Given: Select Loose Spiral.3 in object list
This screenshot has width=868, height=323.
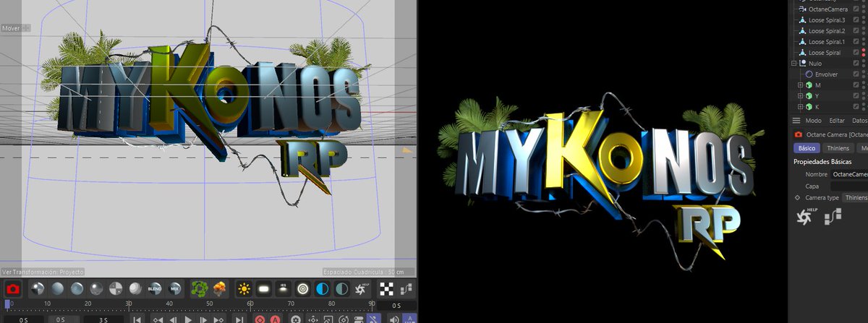Looking at the screenshot, I should [x=827, y=20].
